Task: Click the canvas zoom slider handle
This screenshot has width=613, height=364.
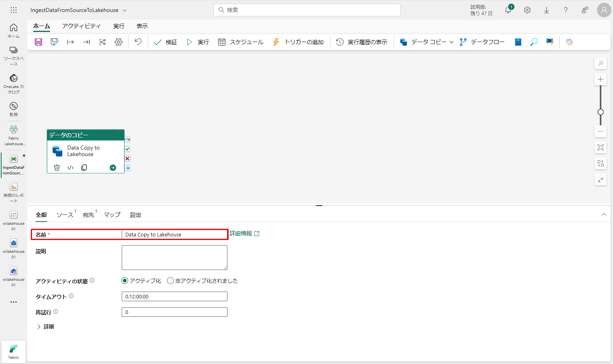Action: [600, 112]
